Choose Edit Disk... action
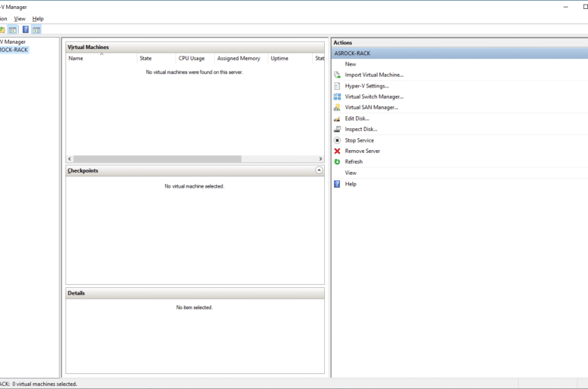 click(357, 118)
